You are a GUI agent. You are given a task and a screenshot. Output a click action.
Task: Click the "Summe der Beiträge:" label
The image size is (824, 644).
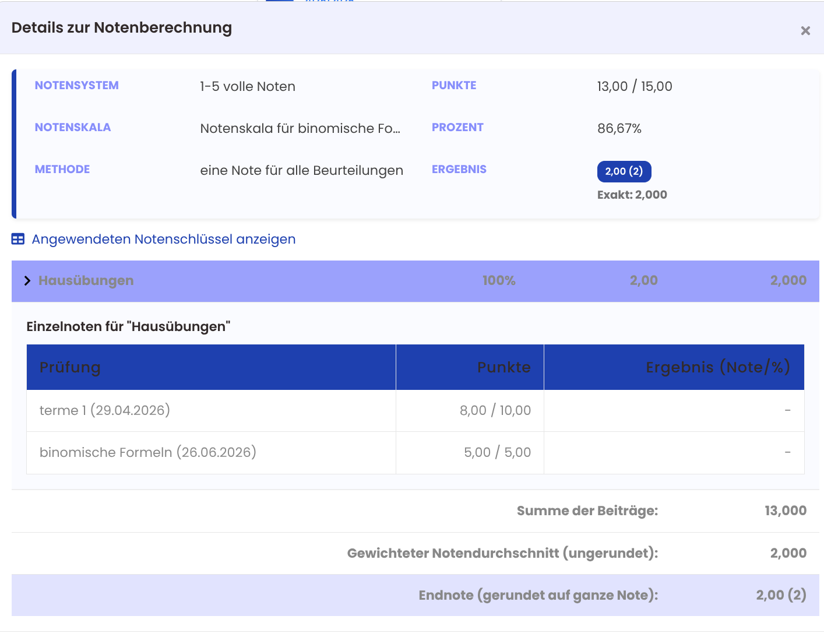(x=587, y=511)
